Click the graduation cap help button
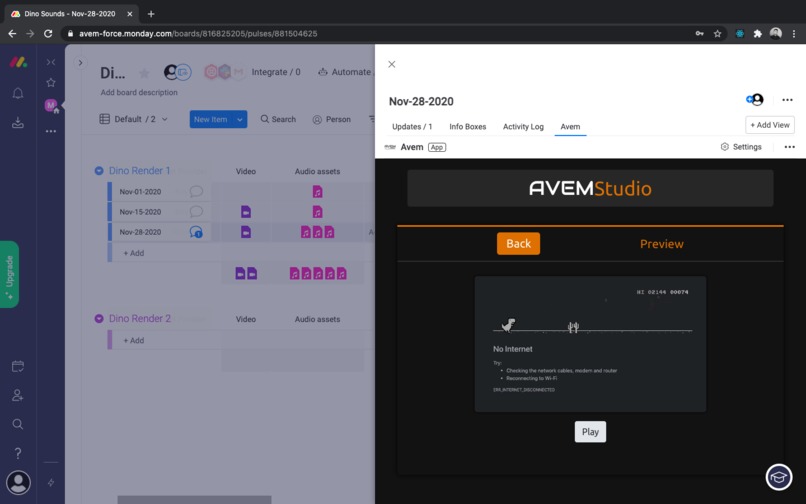 click(779, 477)
